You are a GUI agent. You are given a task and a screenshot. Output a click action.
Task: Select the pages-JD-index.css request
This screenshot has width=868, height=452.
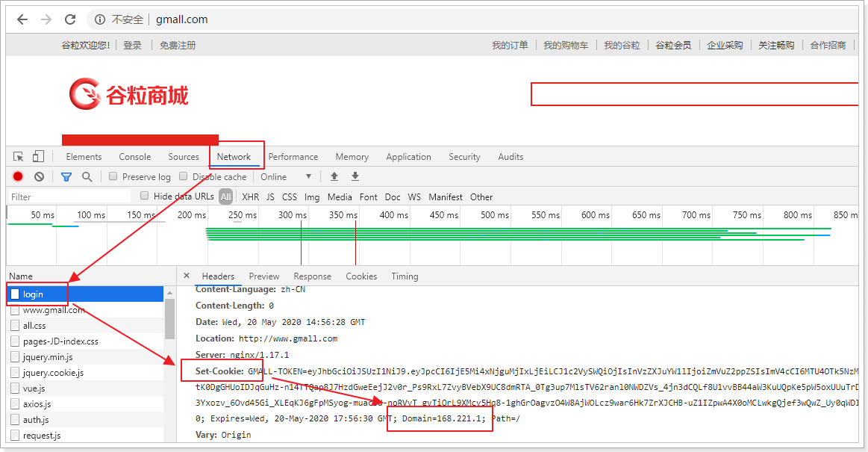(x=85, y=341)
